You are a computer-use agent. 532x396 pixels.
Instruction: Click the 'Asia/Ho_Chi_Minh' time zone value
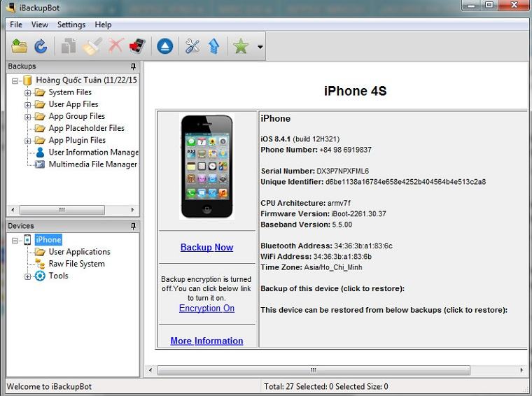pos(333,267)
